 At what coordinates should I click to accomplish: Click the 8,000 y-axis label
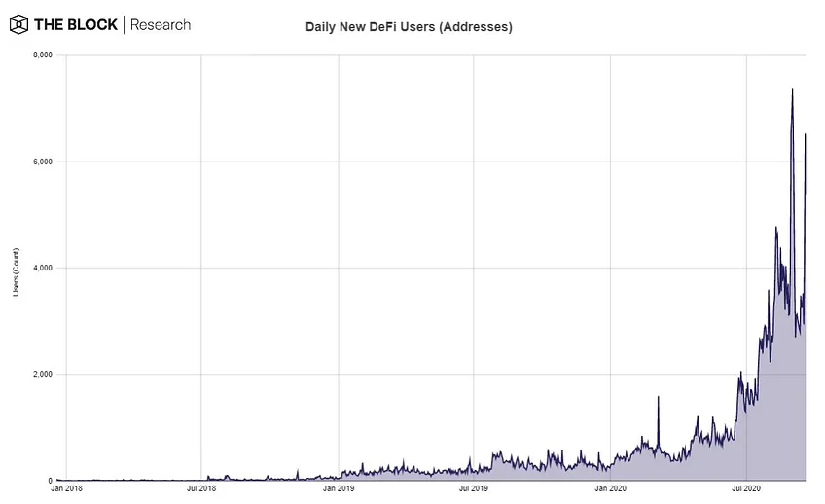(x=43, y=54)
